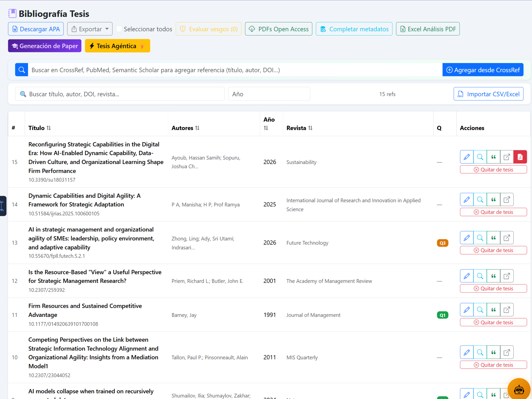This screenshot has width=532, height=399.
Task: Click PDFs Open Access button
Action: click(279, 29)
